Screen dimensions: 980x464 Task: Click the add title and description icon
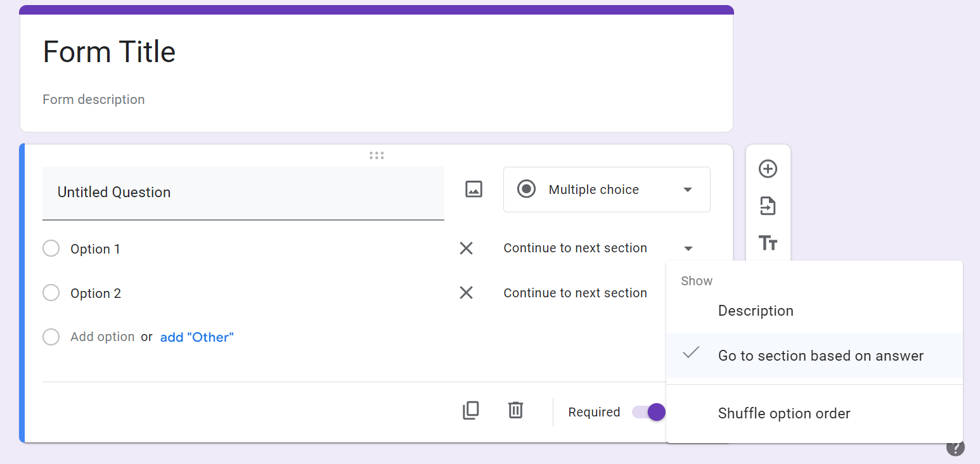point(768,243)
